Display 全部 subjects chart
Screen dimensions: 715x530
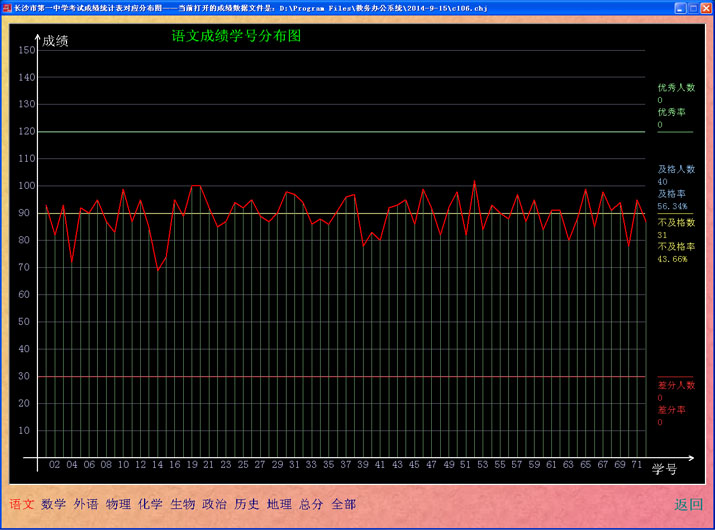click(x=343, y=504)
